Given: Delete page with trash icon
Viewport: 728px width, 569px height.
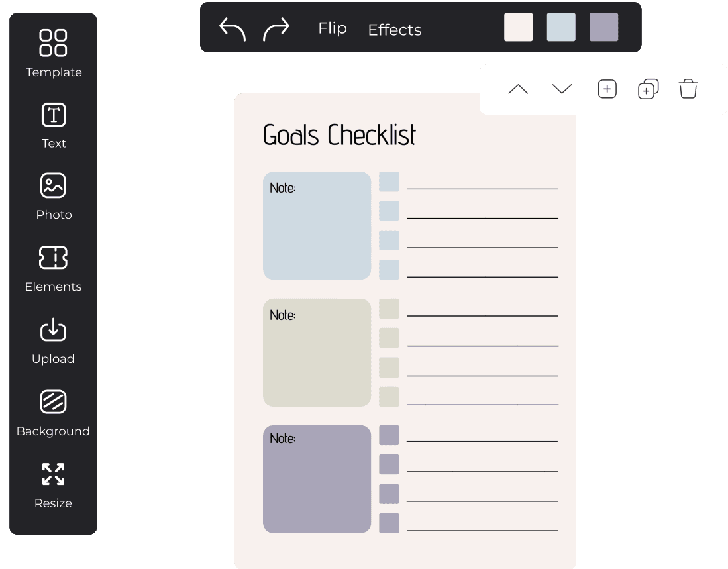Looking at the screenshot, I should pyautogui.click(x=688, y=89).
